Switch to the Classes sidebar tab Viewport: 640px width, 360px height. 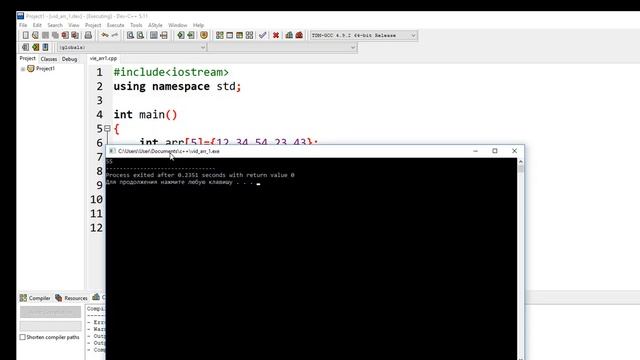tap(49, 59)
